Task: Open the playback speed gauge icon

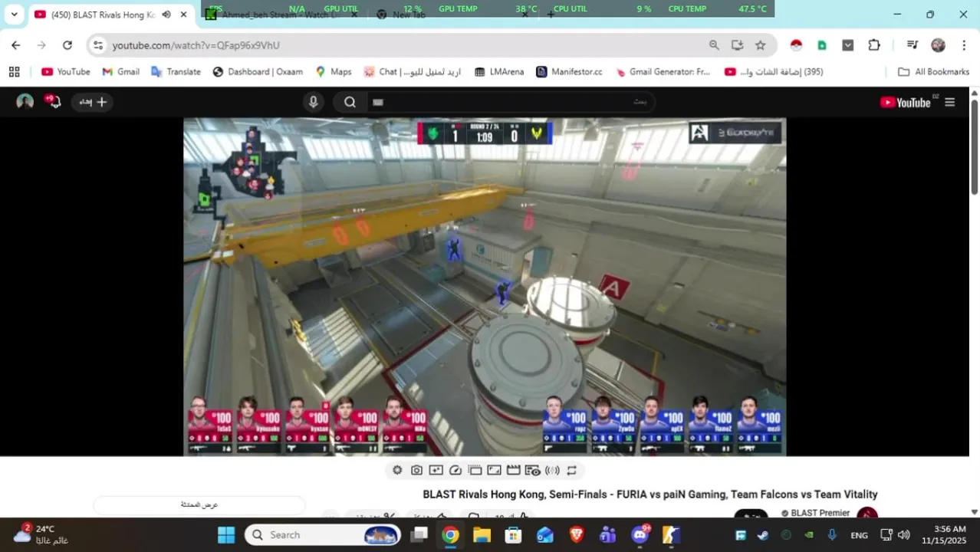Action: click(455, 470)
